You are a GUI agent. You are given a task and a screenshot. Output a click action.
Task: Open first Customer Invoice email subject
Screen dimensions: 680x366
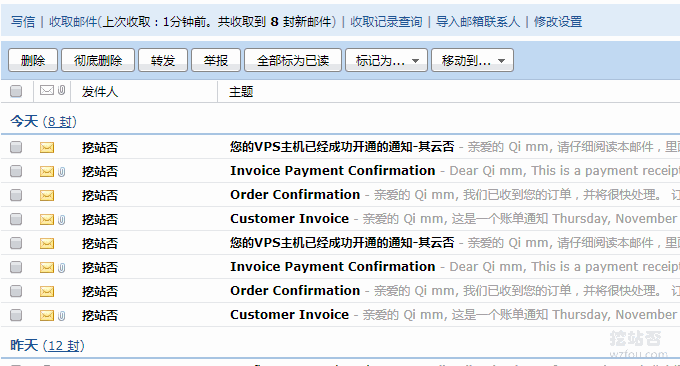pyautogui.click(x=289, y=219)
